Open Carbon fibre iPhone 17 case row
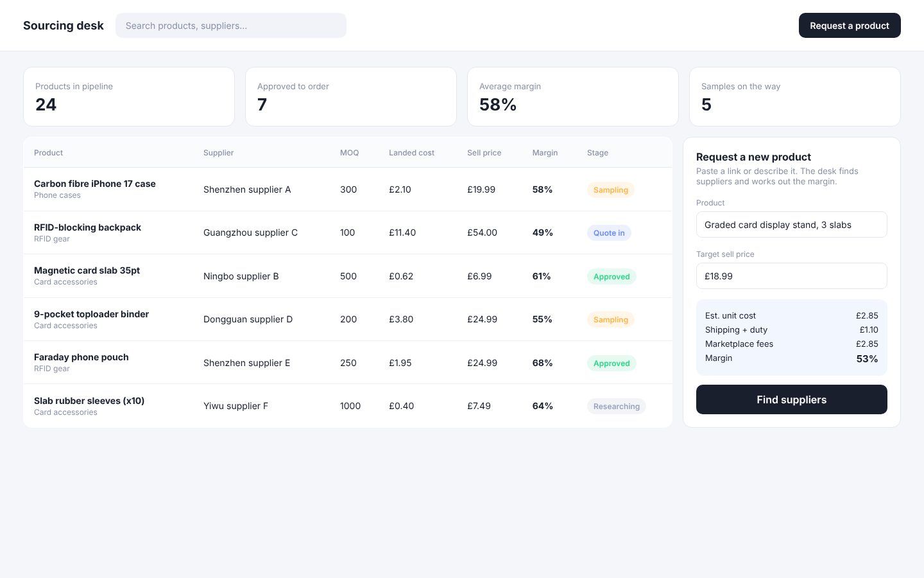 click(348, 189)
